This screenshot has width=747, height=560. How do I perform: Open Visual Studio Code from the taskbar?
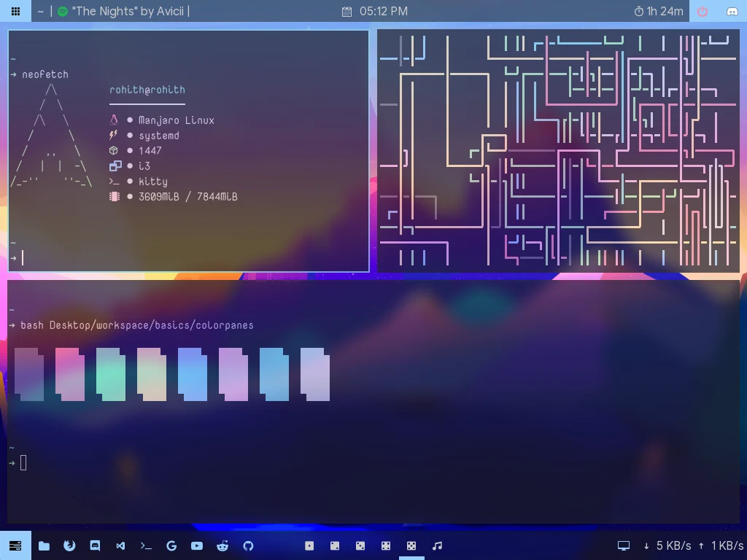(x=120, y=545)
